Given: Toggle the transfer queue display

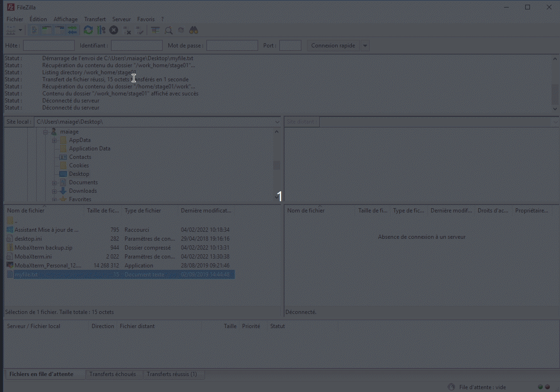Looking at the screenshot, I should tap(72, 31).
